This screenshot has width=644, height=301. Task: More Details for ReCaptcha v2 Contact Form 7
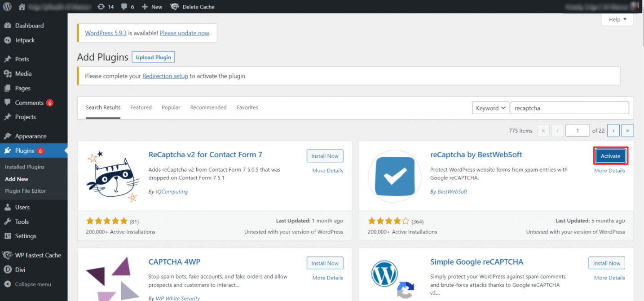point(328,171)
